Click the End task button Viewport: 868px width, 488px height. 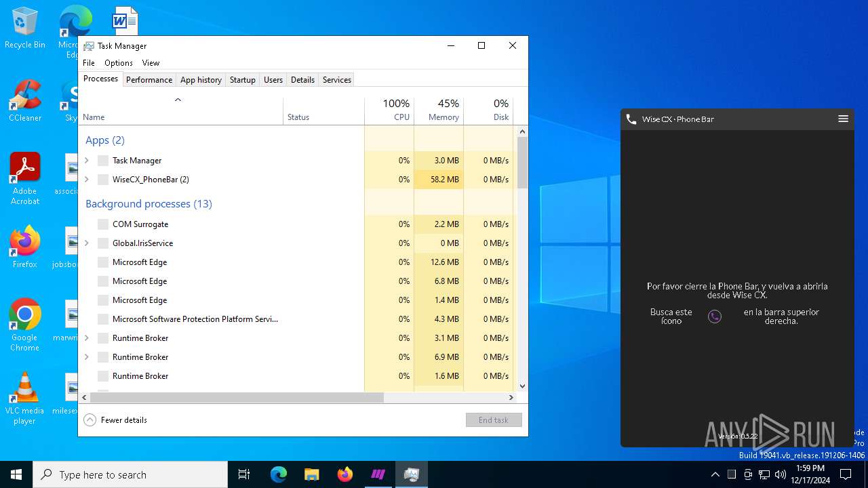pos(494,420)
